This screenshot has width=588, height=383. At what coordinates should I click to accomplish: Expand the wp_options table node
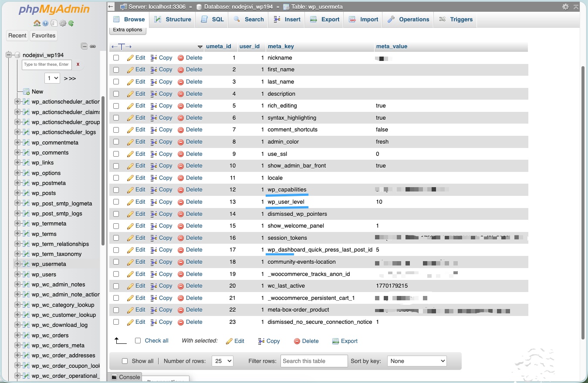[17, 173]
